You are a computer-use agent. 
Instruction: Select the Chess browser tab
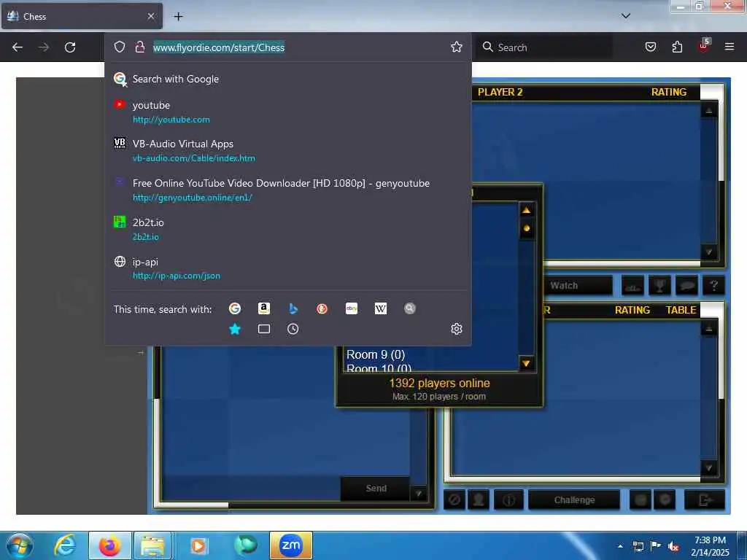82,16
